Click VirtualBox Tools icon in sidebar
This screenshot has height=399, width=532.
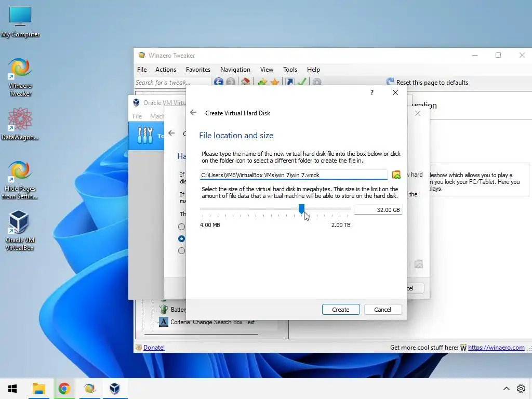click(145, 136)
